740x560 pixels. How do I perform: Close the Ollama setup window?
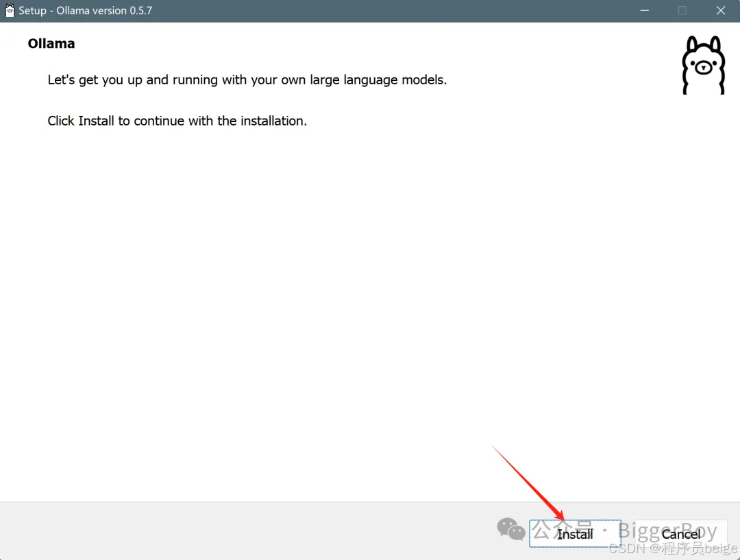pyautogui.click(x=721, y=10)
